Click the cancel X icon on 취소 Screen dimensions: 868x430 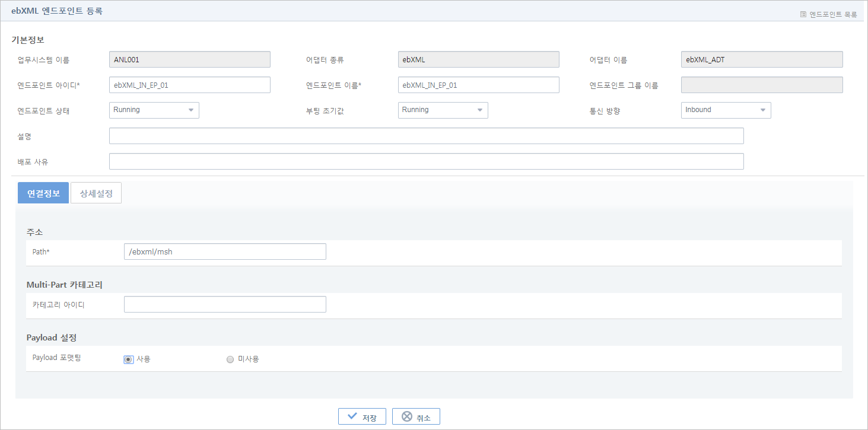click(x=406, y=416)
